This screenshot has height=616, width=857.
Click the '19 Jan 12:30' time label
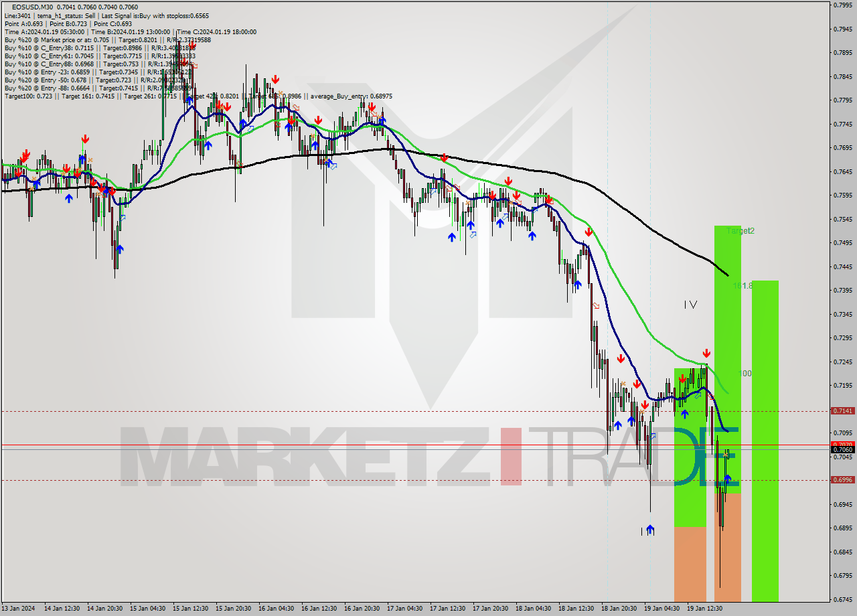click(704, 609)
